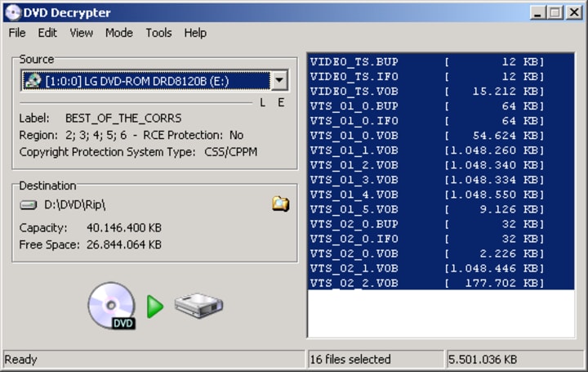
Task: Select VIDEO_TS.BUP in the file list
Action: [x=441, y=61]
